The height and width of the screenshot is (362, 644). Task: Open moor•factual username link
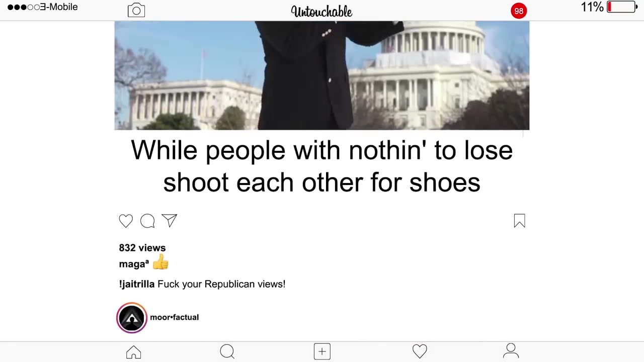click(x=174, y=317)
